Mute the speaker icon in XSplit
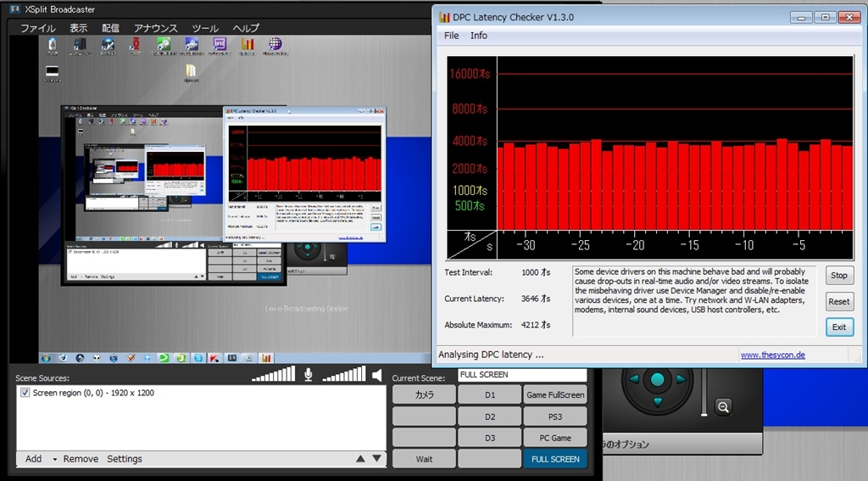This screenshot has height=481, width=868. 377,375
